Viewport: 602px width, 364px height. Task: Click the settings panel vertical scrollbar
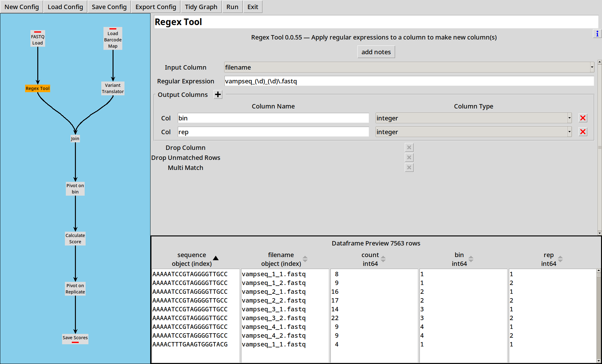[x=599, y=147]
